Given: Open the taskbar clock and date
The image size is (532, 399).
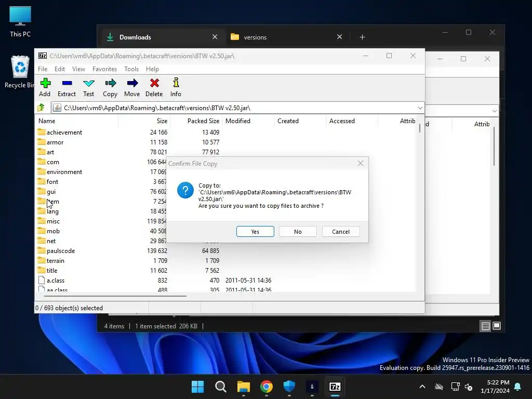Looking at the screenshot, I should (x=495, y=387).
